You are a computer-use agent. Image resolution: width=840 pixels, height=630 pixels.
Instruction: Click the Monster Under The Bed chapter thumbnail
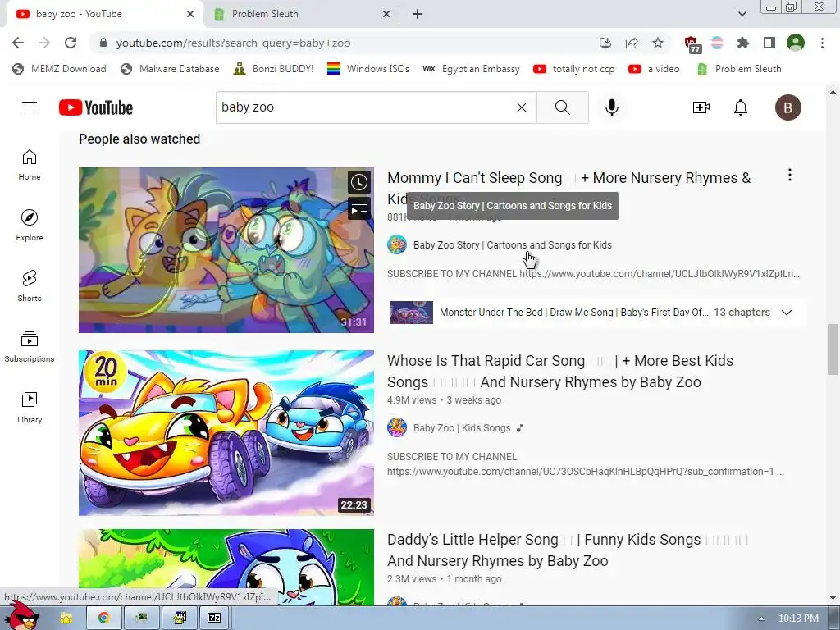pos(412,313)
